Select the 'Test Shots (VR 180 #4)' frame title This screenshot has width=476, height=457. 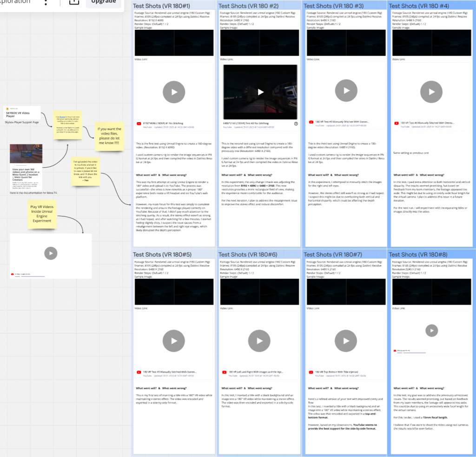point(419,6)
